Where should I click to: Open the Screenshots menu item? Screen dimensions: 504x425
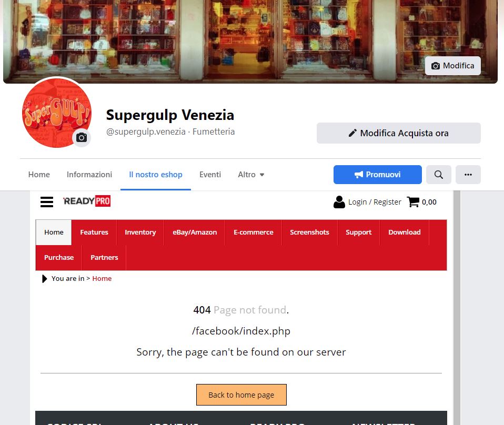309,232
